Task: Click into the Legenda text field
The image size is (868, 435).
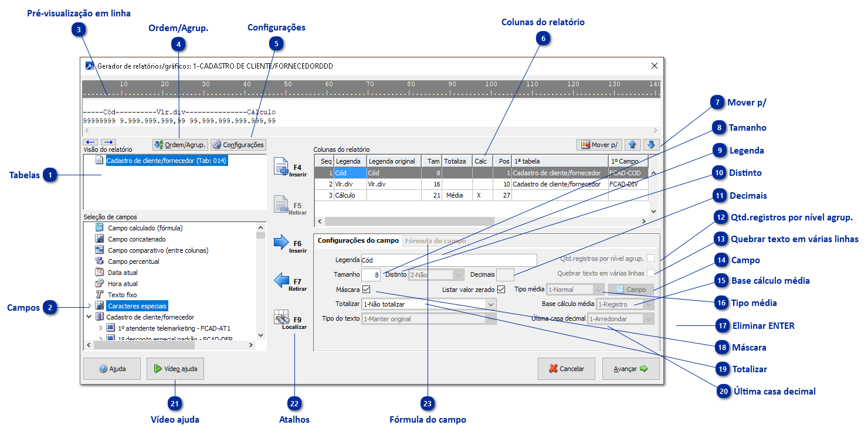Action: tap(449, 260)
